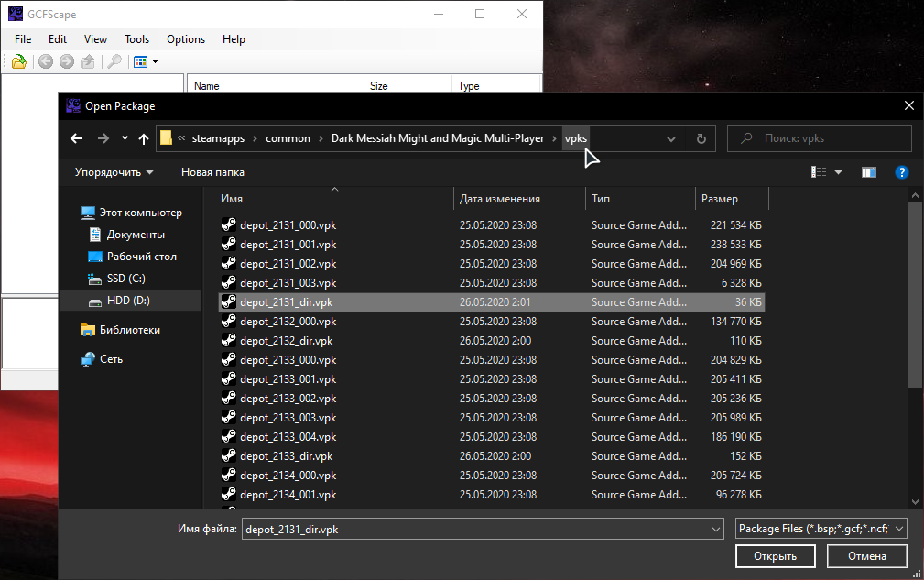Open the Упорядочить dropdown menu
Image resolution: width=924 pixels, height=580 pixels.
pos(114,172)
